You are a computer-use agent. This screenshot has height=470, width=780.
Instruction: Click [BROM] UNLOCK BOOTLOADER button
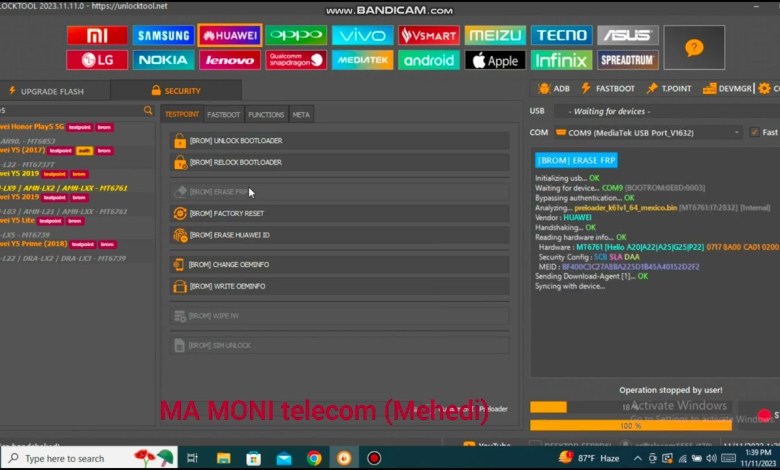[x=338, y=141]
